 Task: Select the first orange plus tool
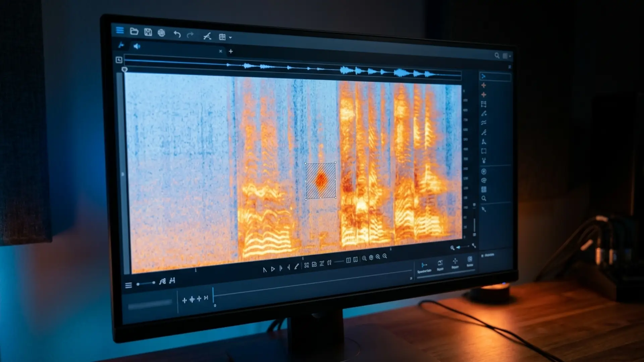pyautogui.click(x=483, y=85)
